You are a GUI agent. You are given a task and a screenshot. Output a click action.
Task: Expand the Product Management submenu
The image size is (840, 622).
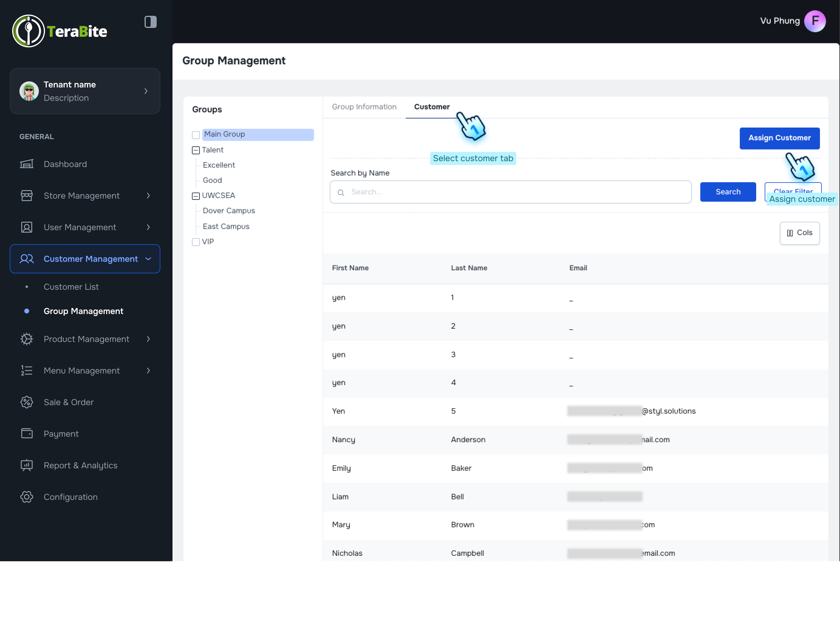coord(149,339)
